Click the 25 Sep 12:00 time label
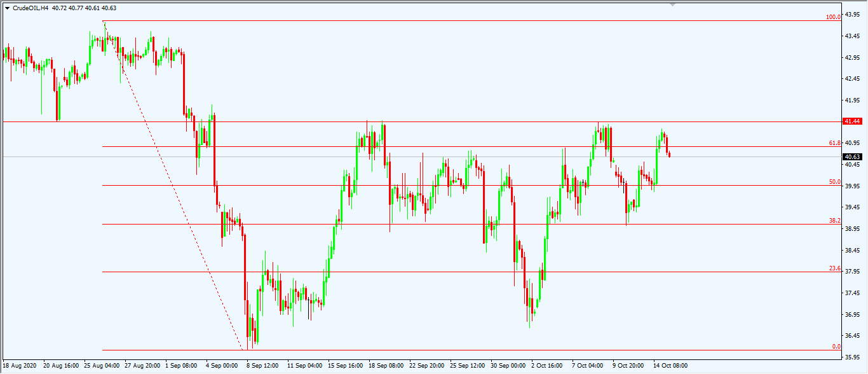The height and width of the screenshot is (374, 868). pyautogui.click(x=468, y=366)
